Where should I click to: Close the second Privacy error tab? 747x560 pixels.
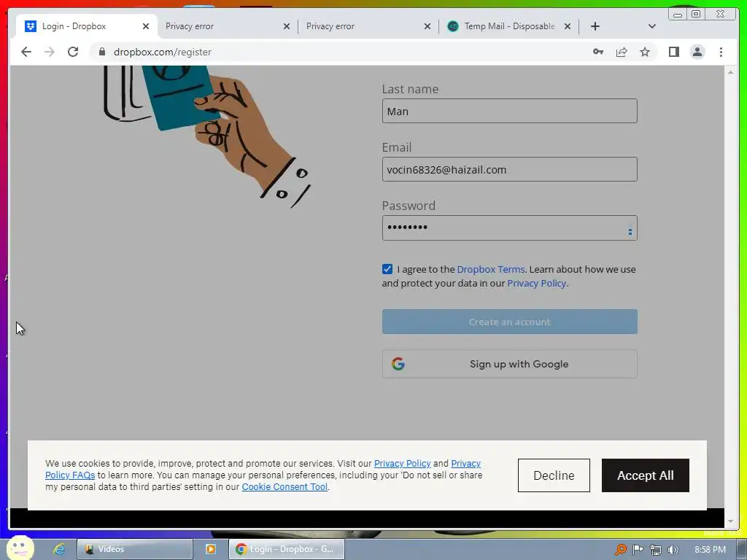(427, 26)
